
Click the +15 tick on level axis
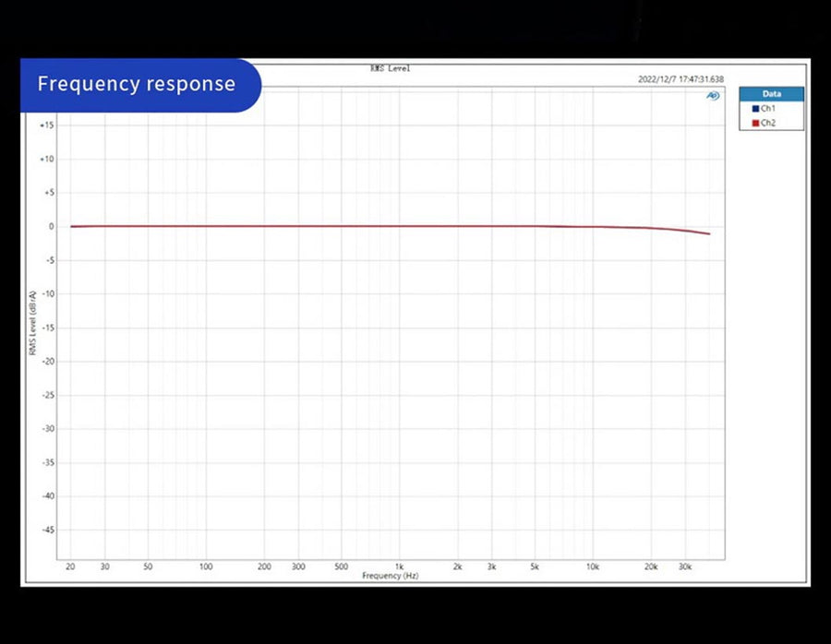pos(47,125)
